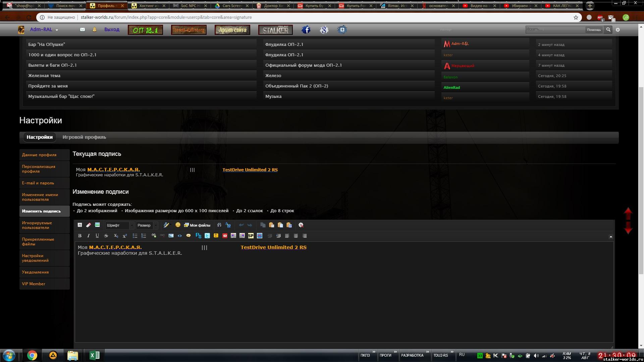Insert a bulleted list
The image size is (644, 362).
135,236
